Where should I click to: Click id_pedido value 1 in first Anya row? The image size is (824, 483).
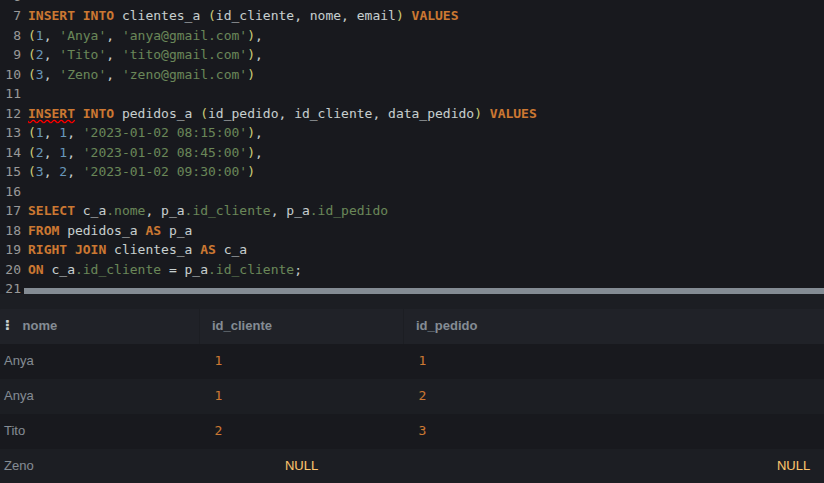[x=422, y=361]
